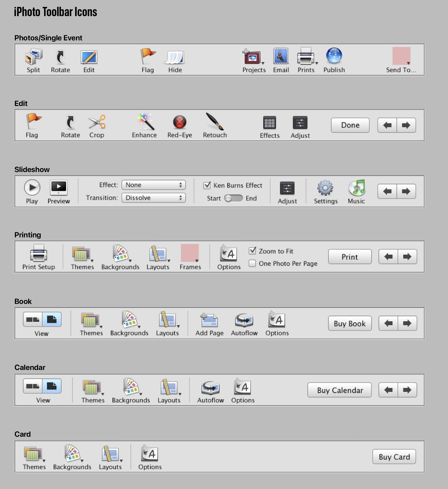Select the Red-Eye tool

[x=180, y=122]
